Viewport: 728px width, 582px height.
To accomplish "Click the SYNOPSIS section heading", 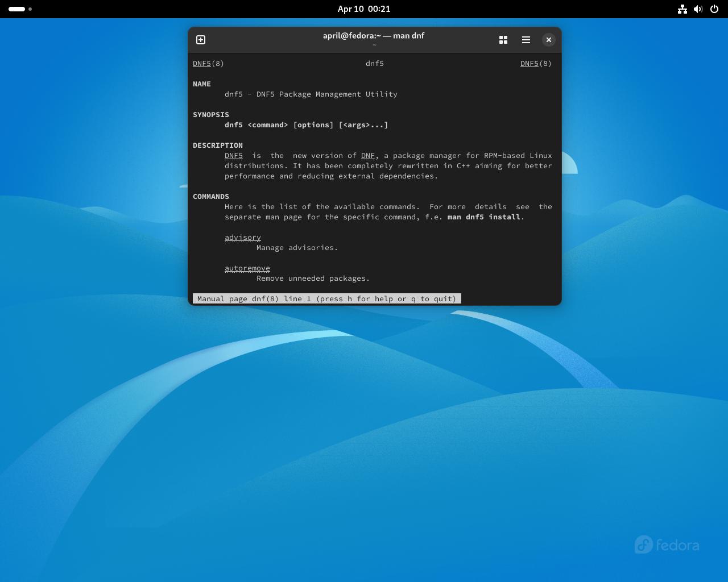I will 211,115.
